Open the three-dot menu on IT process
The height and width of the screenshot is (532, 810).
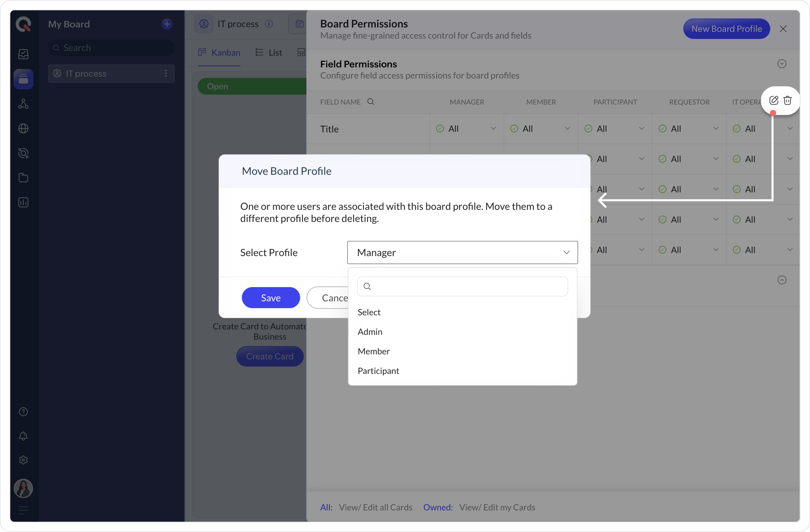(x=166, y=74)
